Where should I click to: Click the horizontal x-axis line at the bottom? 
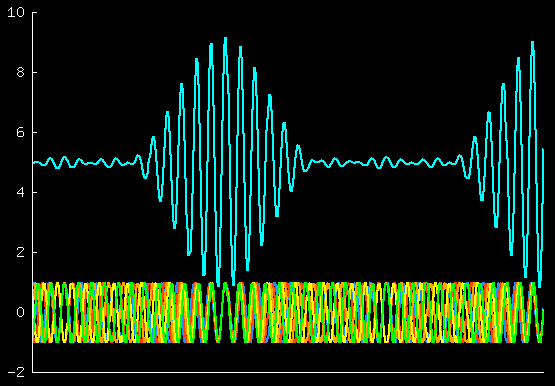(x=288, y=372)
